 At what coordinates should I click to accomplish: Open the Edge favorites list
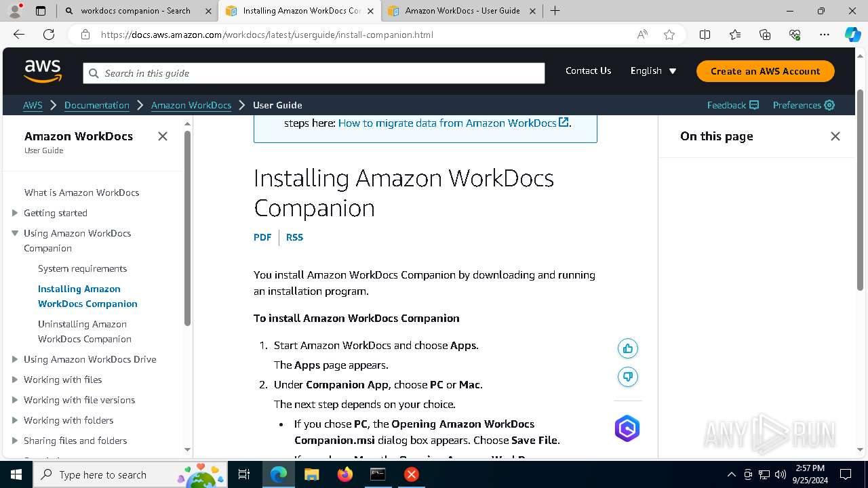[x=735, y=35]
